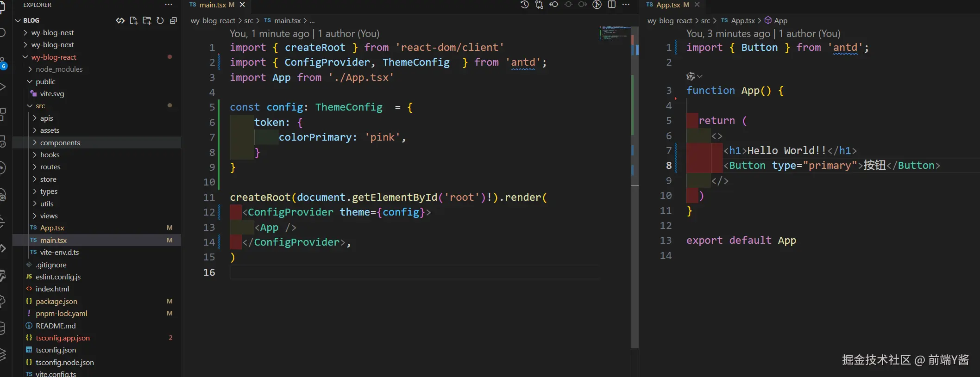Click App.tsx in right editor breadcrumb
Viewport: 980px width, 377px height.
point(743,20)
